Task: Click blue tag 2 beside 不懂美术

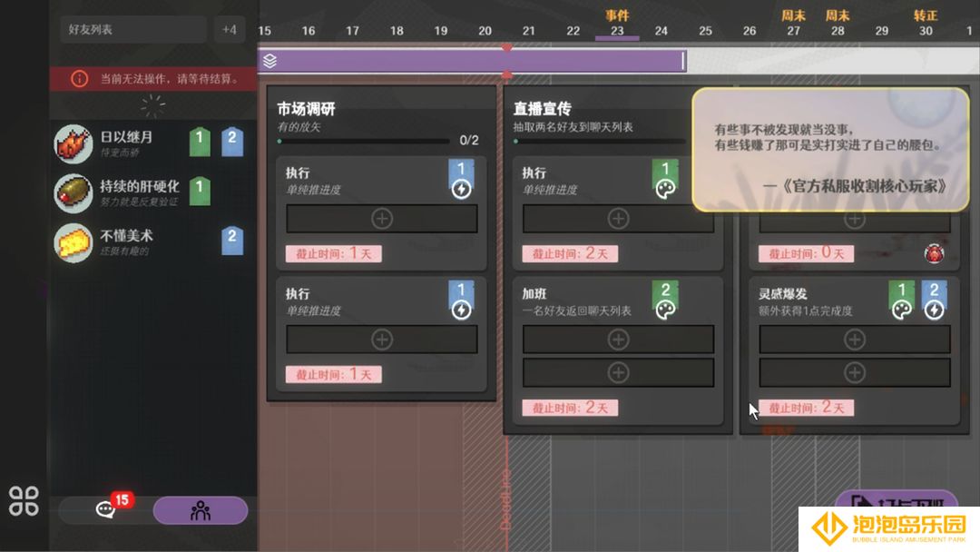Action: [232, 240]
